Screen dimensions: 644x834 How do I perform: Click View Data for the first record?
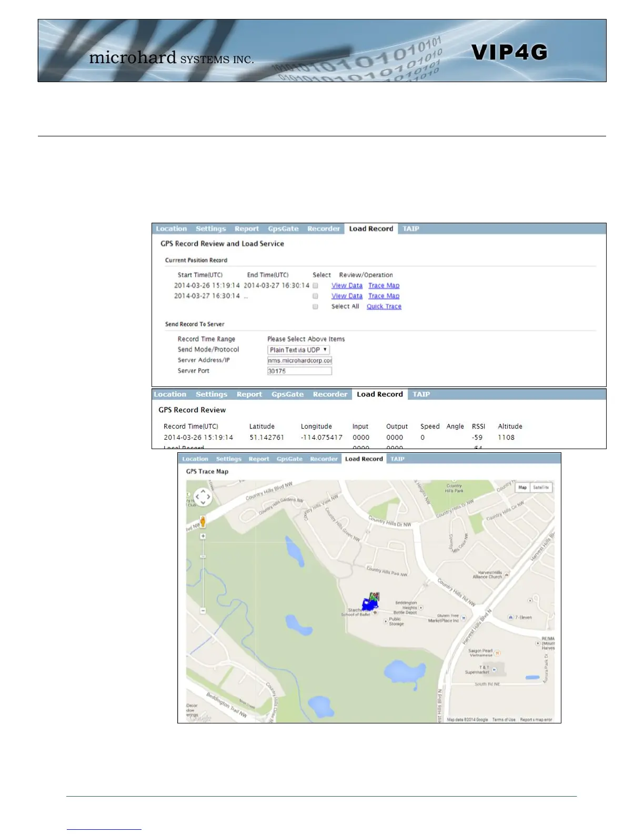click(347, 286)
